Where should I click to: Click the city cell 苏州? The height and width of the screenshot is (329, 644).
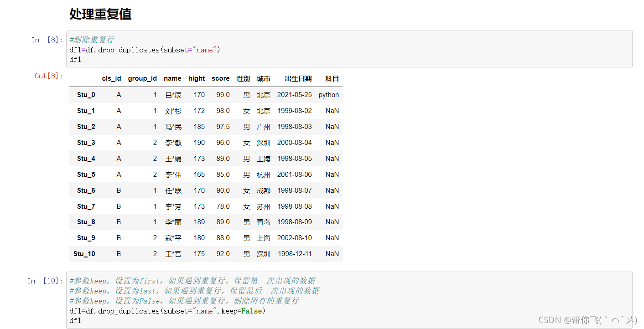tap(264, 206)
